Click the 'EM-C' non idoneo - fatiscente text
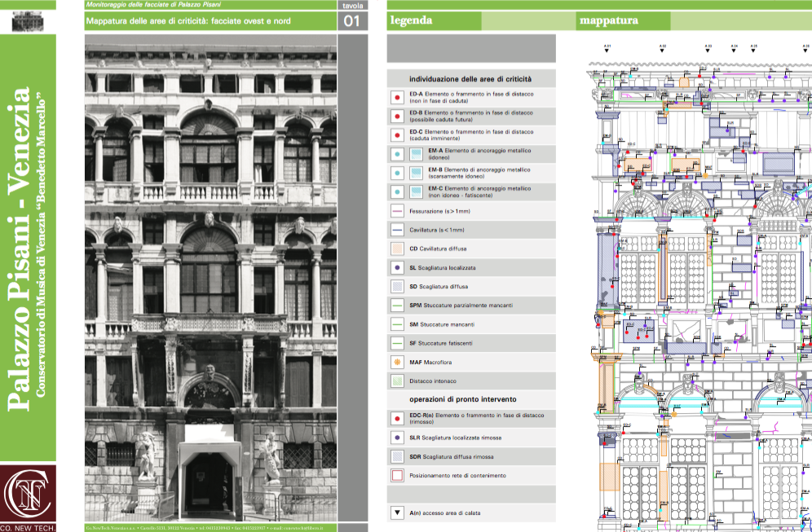 (x=479, y=191)
